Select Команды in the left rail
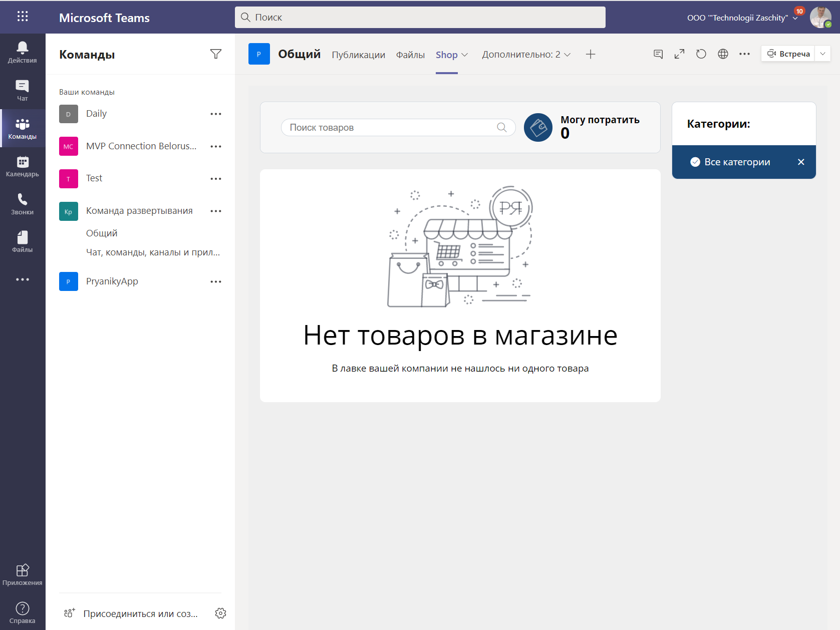 (23, 129)
